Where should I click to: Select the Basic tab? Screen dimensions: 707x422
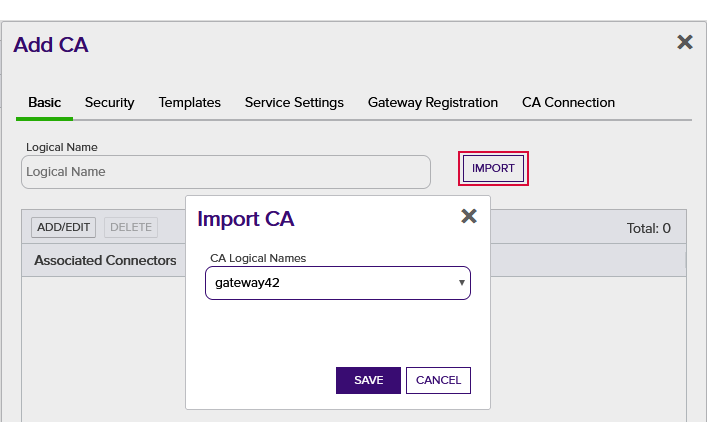[x=44, y=103]
